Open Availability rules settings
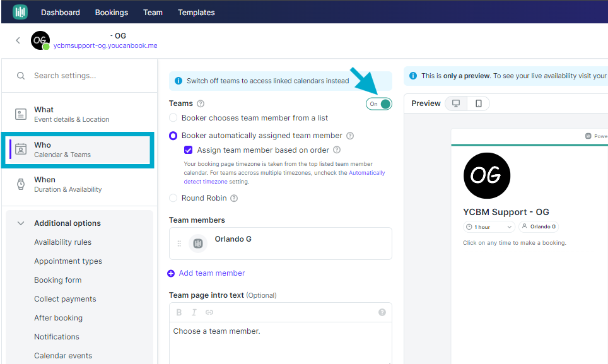 [63, 242]
